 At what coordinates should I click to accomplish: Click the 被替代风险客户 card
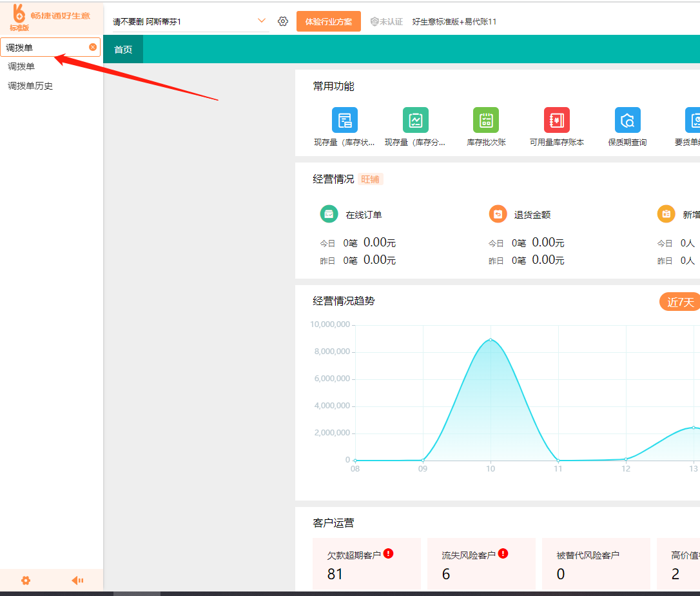(596, 564)
